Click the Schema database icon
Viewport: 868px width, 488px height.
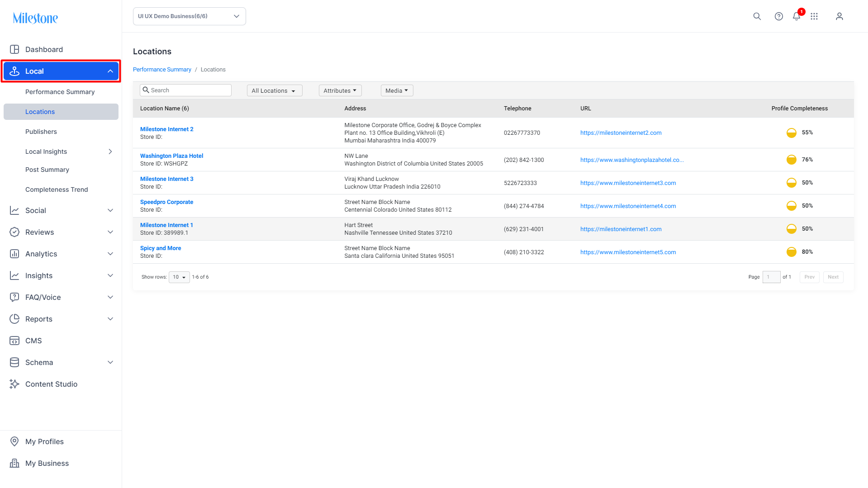pyautogui.click(x=14, y=362)
